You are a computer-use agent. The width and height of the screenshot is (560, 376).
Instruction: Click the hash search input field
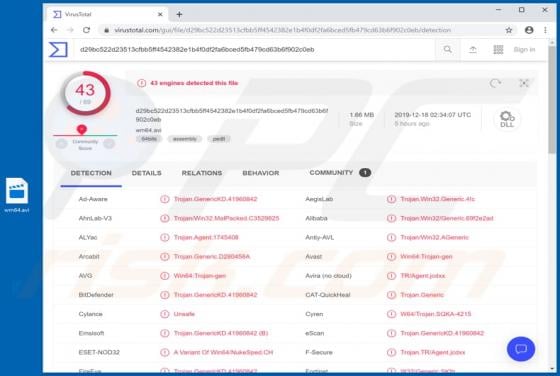[x=255, y=49]
